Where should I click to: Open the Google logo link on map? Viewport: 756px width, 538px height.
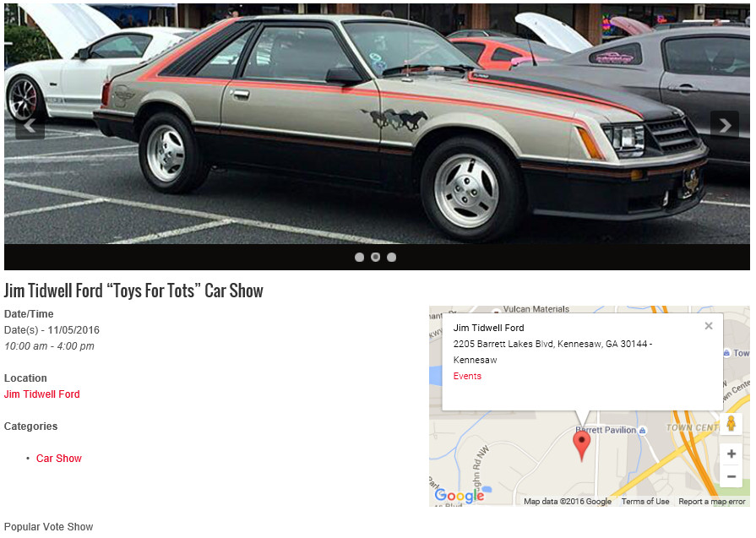[x=459, y=495]
